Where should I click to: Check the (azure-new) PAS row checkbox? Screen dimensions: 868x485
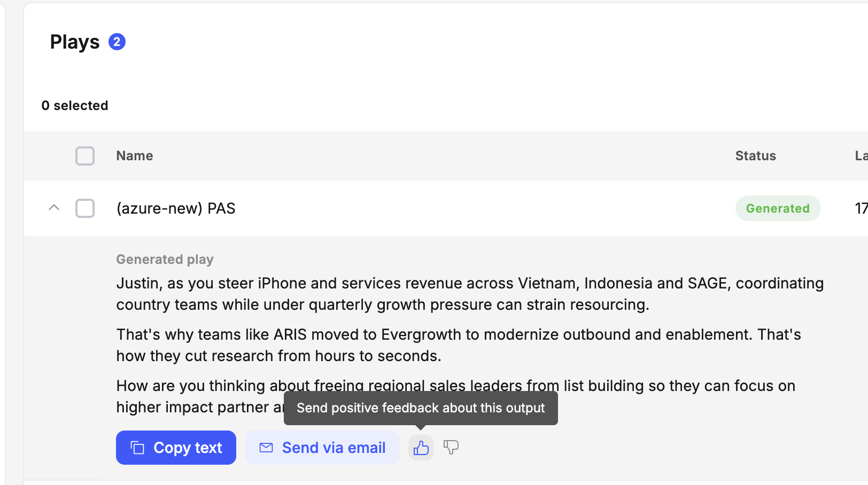click(85, 208)
